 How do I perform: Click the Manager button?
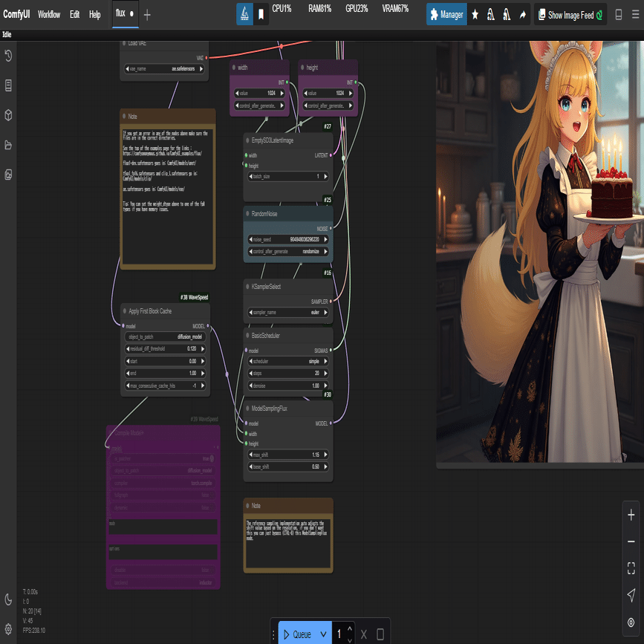pos(446,15)
